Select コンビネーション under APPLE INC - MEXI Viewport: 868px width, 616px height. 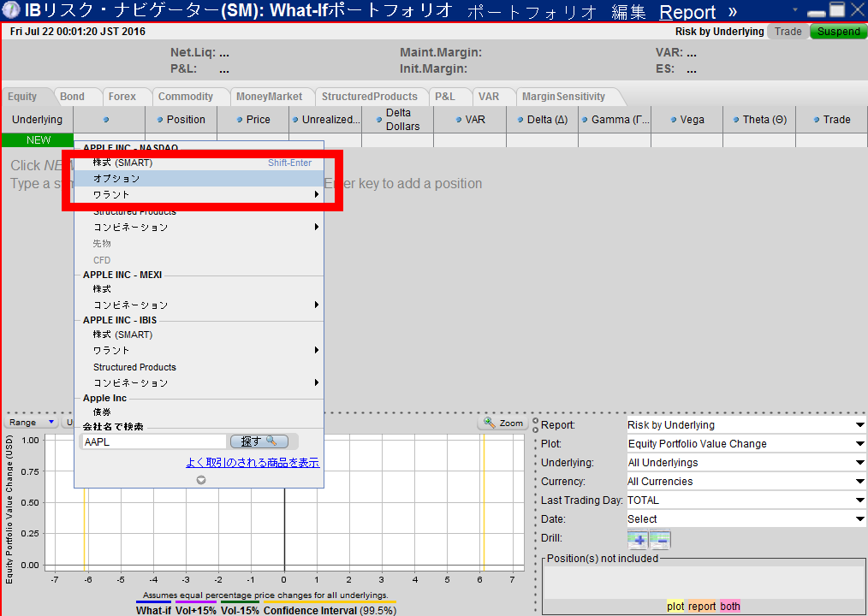pyautogui.click(x=199, y=305)
